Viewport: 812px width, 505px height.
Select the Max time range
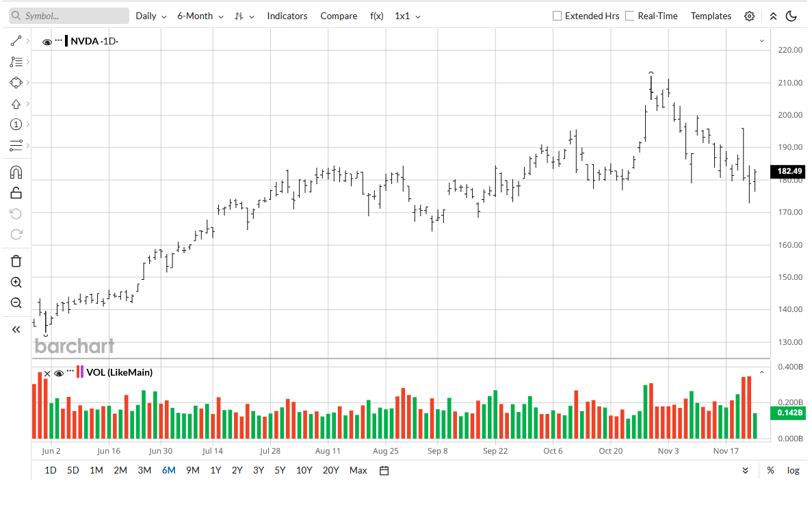358,471
